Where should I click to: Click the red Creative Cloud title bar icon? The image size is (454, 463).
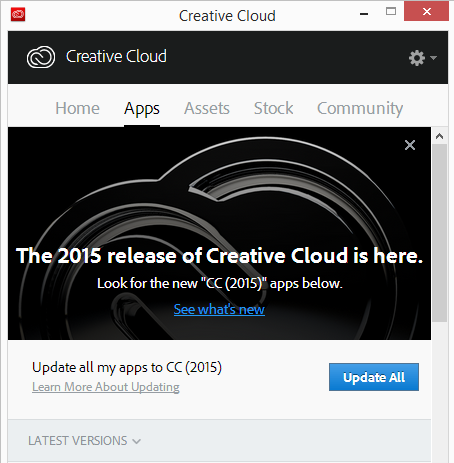point(18,15)
